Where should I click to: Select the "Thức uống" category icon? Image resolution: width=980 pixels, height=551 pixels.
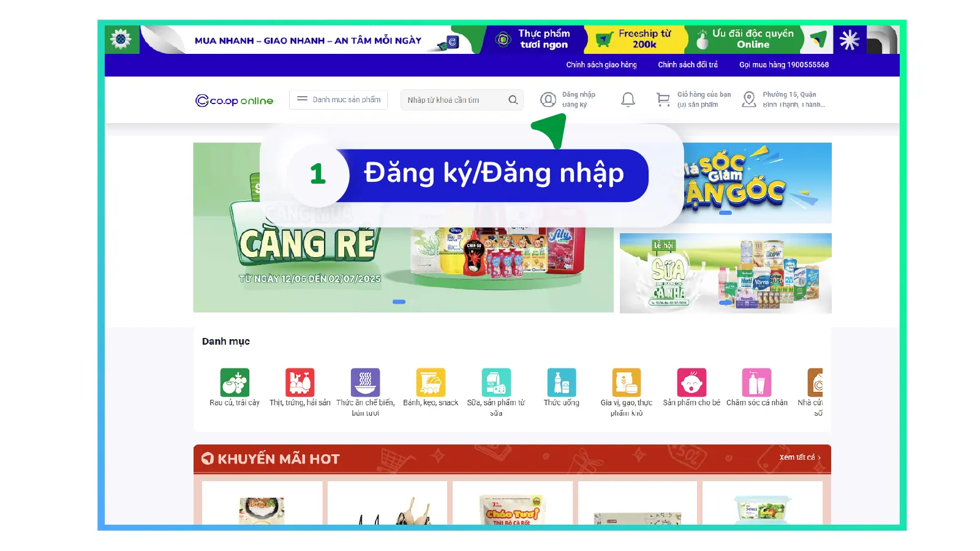point(561,383)
